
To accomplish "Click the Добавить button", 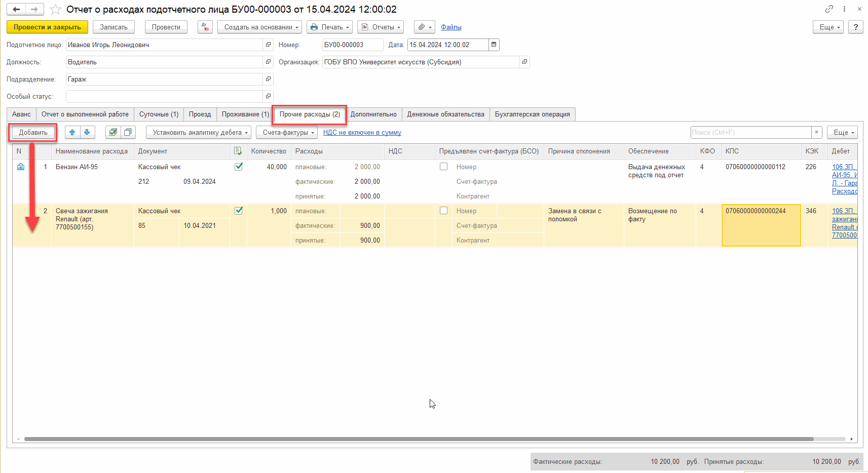I will (x=33, y=132).
